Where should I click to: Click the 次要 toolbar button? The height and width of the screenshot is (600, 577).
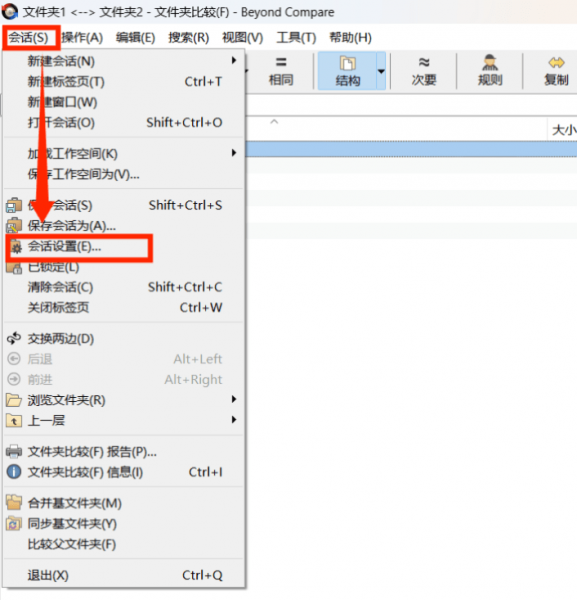point(424,71)
